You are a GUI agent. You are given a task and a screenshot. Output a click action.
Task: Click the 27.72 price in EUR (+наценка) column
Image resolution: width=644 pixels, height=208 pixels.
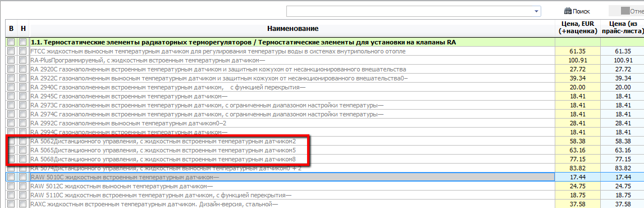pyautogui.click(x=577, y=69)
